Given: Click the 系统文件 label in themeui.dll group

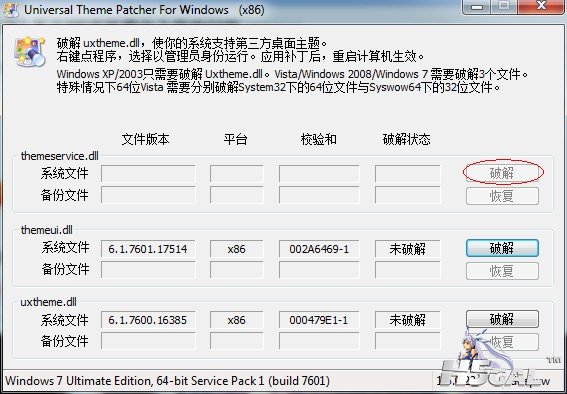Looking at the screenshot, I should 65,248.
